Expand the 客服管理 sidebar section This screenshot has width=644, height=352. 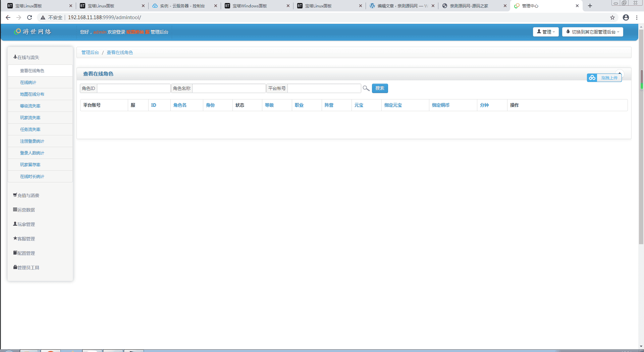[x=24, y=239]
